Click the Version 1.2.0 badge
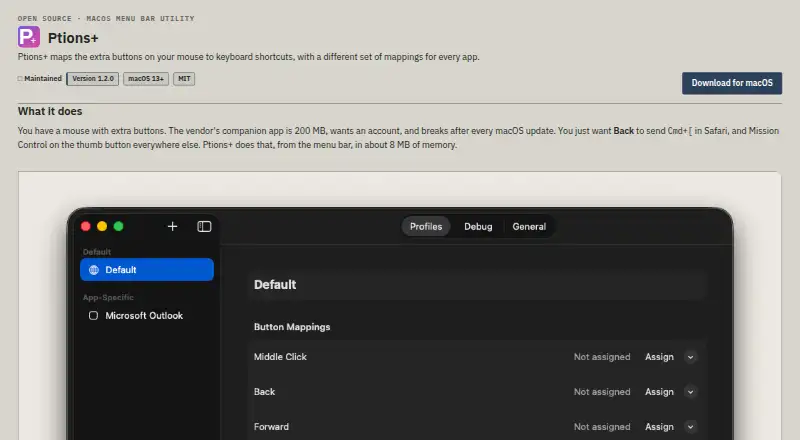 pos(93,79)
